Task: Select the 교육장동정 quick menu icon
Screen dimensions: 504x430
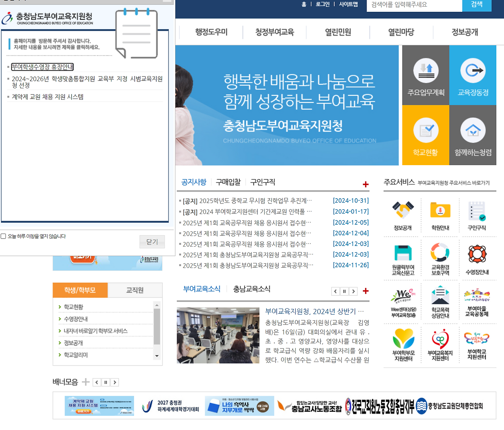Action: coord(473,75)
